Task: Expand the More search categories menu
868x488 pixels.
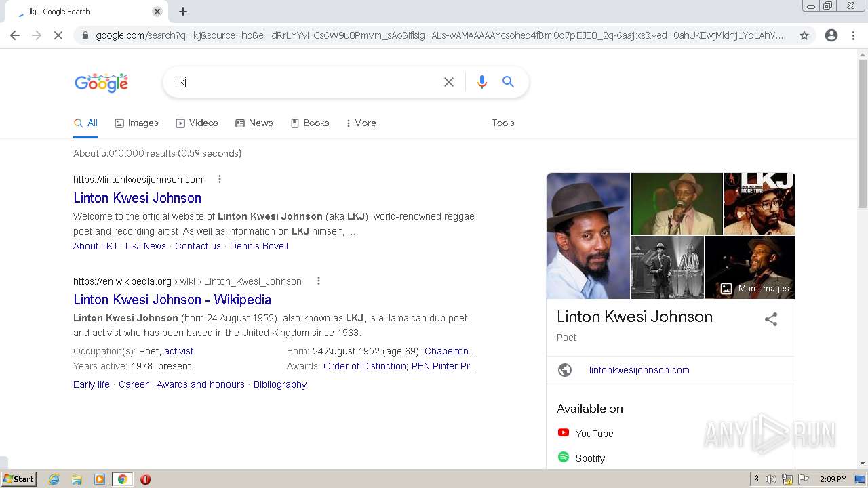Action: tap(361, 123)
